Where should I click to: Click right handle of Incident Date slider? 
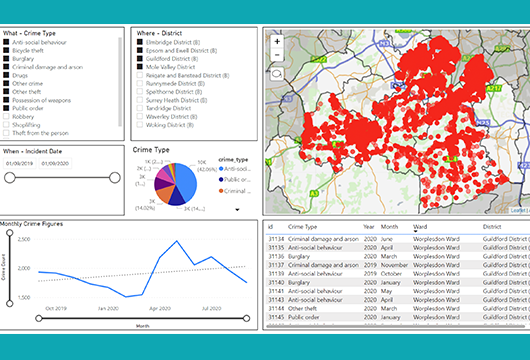tap(115, 177)
